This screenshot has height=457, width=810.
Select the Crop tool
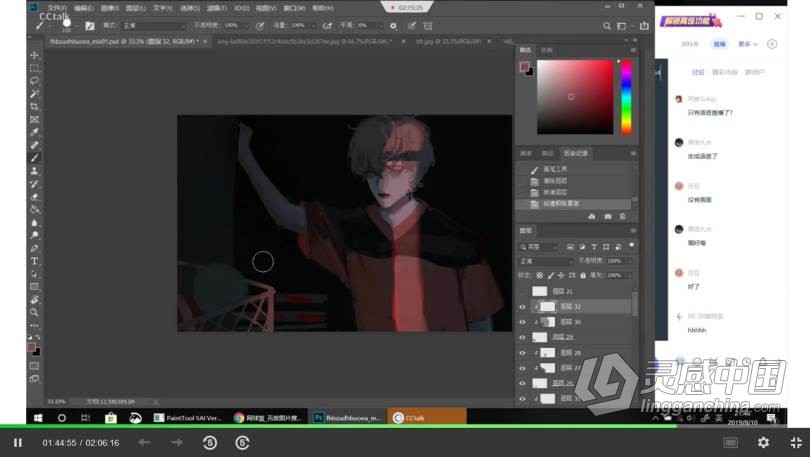[x=35, y=106]
